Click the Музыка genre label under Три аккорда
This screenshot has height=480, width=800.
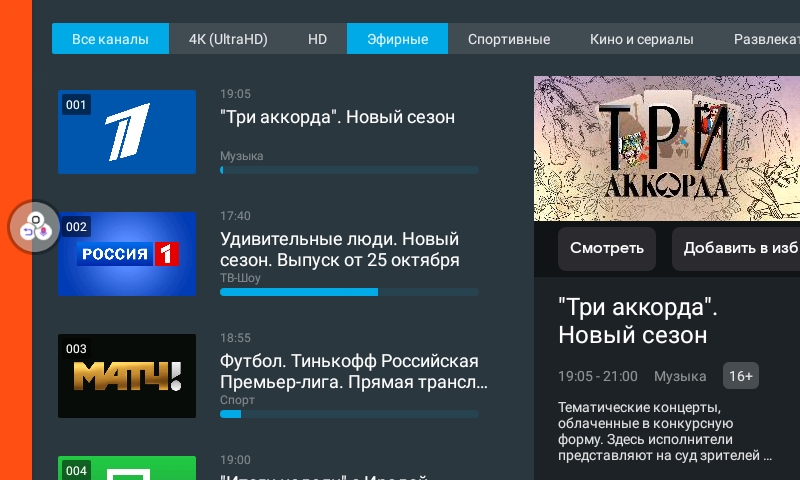tap(242, 156)
